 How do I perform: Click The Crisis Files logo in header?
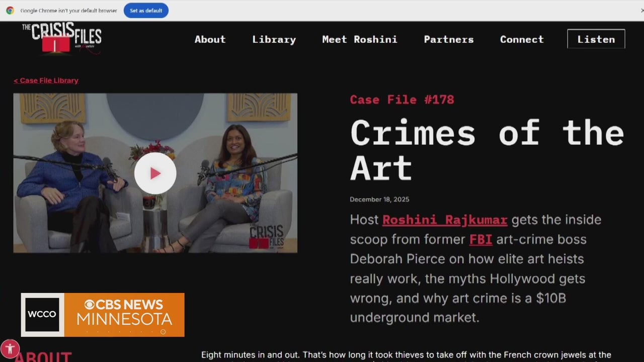point(61,38)
